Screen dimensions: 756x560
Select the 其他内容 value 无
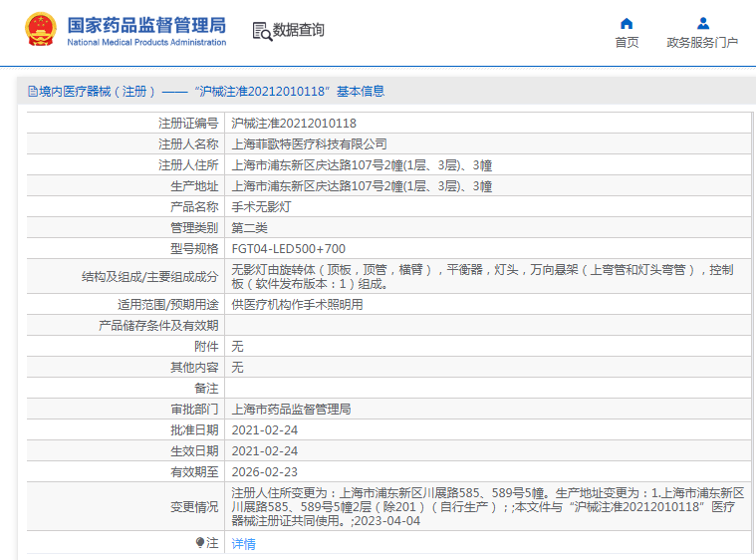(237, 367)
